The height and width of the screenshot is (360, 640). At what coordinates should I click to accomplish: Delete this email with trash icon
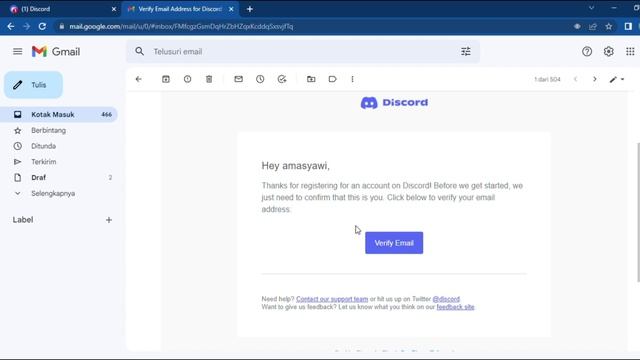click(209, 79)
